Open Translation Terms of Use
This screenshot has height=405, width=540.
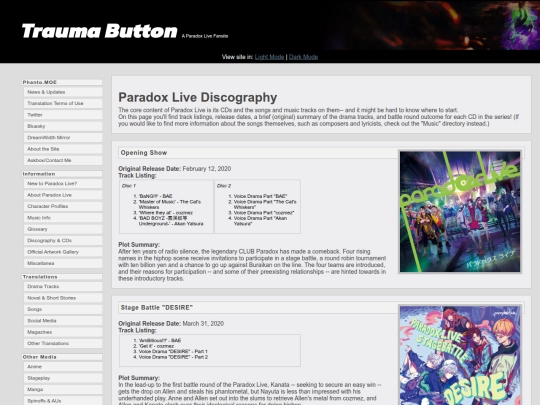coord(63,103)
